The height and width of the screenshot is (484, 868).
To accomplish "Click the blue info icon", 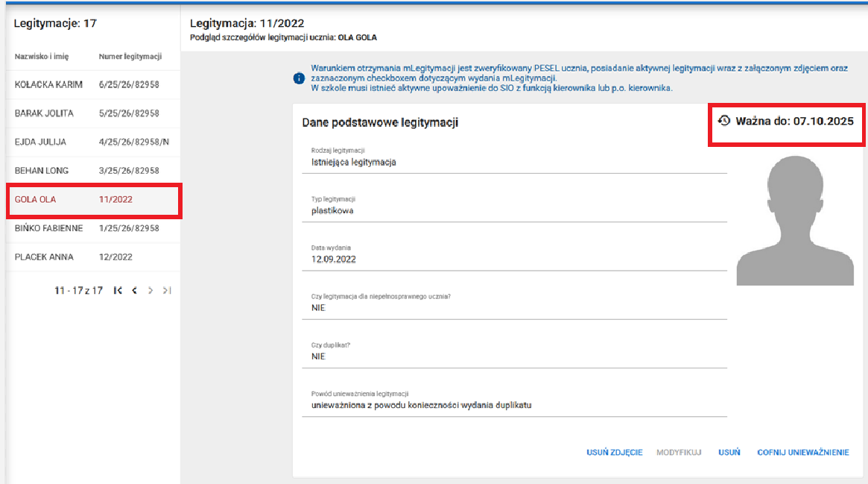I will pos(299,78).
